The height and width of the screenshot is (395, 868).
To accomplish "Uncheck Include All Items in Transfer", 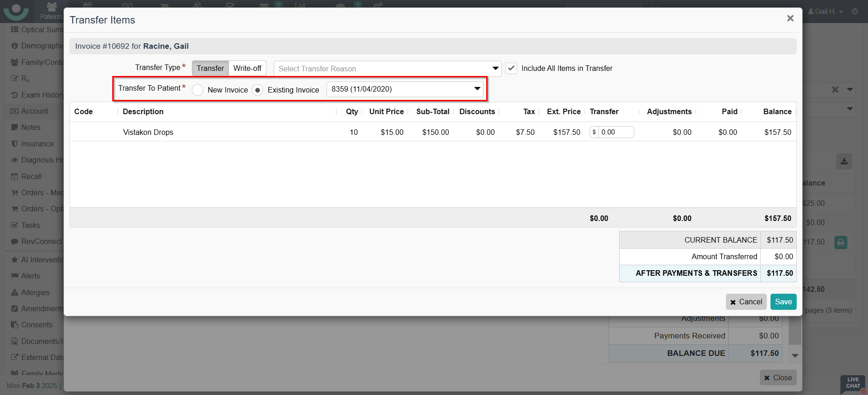I will [511, 68].
